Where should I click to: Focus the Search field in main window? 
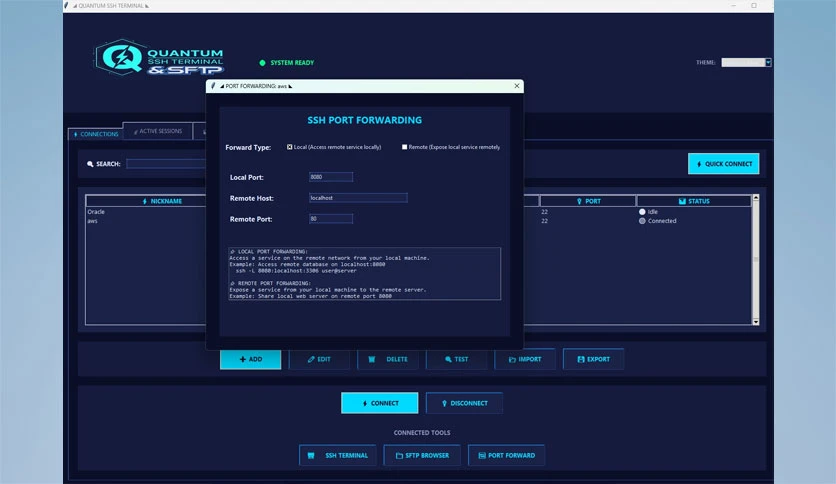tap(166, 164)
